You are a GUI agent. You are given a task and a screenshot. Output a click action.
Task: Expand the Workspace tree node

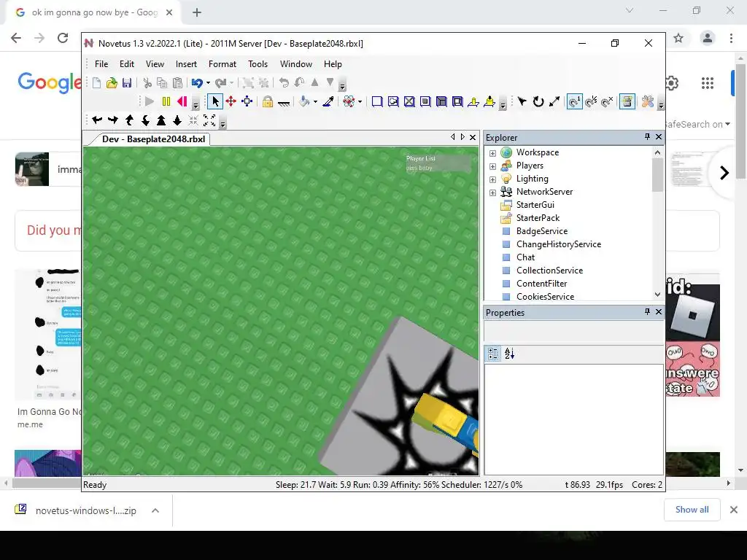click(x=492, y=153)
